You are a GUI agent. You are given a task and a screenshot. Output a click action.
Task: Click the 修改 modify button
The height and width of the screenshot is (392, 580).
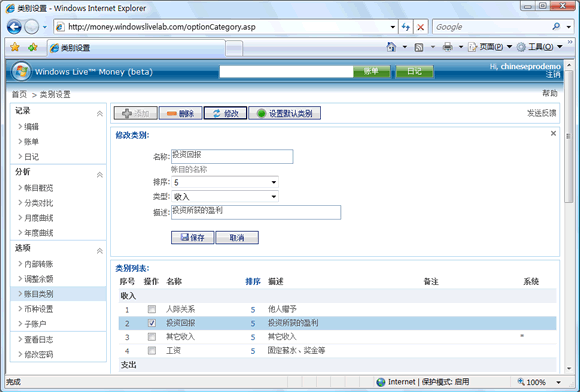point(225,113)
